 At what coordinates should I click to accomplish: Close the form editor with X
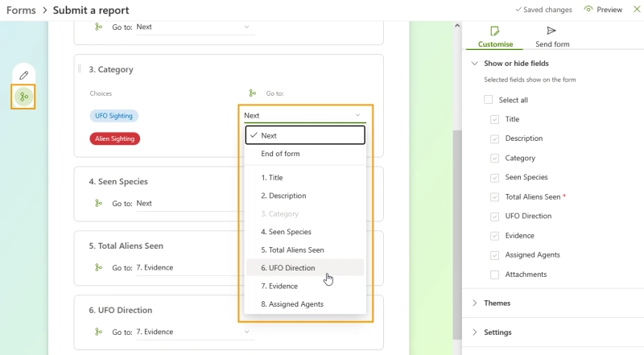pos(637,9)
